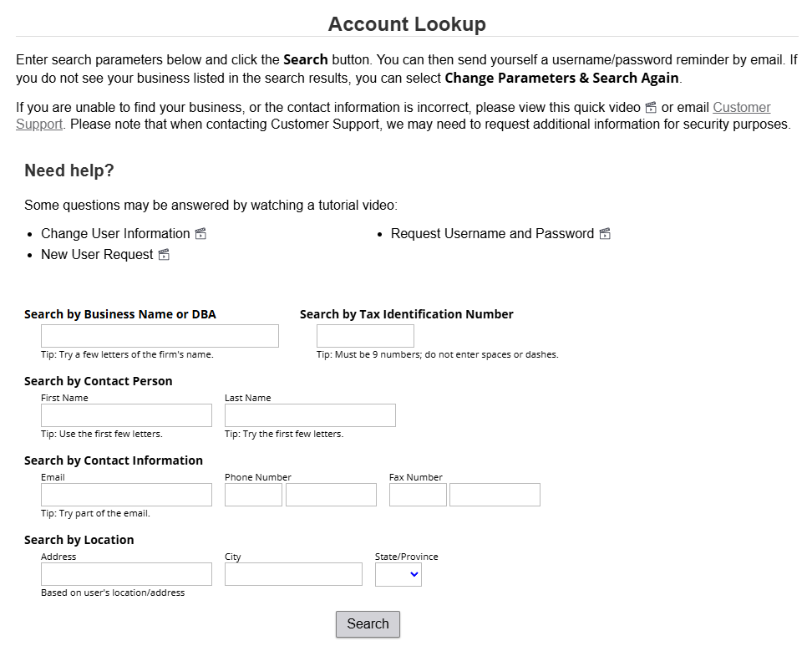Click the Phone Number area code box
The height and width of the screenshot is (646, 812).
coord(253,495)
